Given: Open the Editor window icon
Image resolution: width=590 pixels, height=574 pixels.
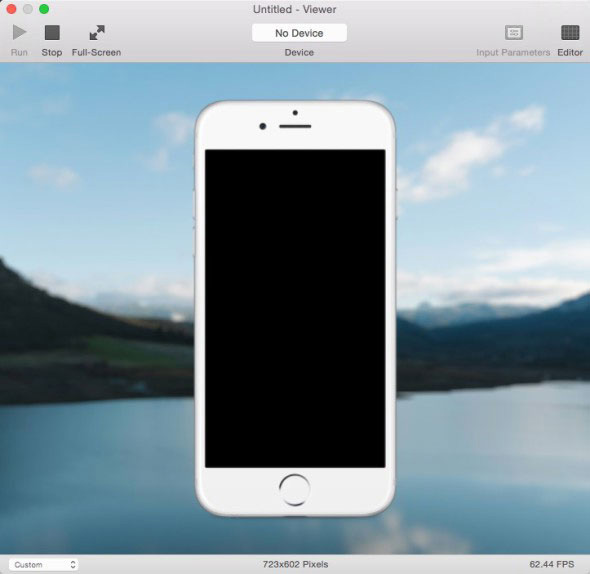Looking at the screenshot, I should coord(570,33).
